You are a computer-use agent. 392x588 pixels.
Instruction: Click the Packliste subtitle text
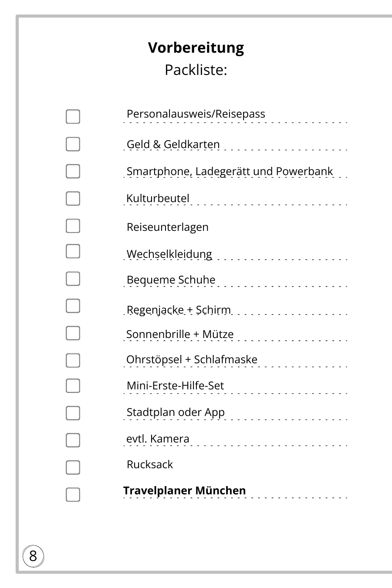(x=196, y=70)
